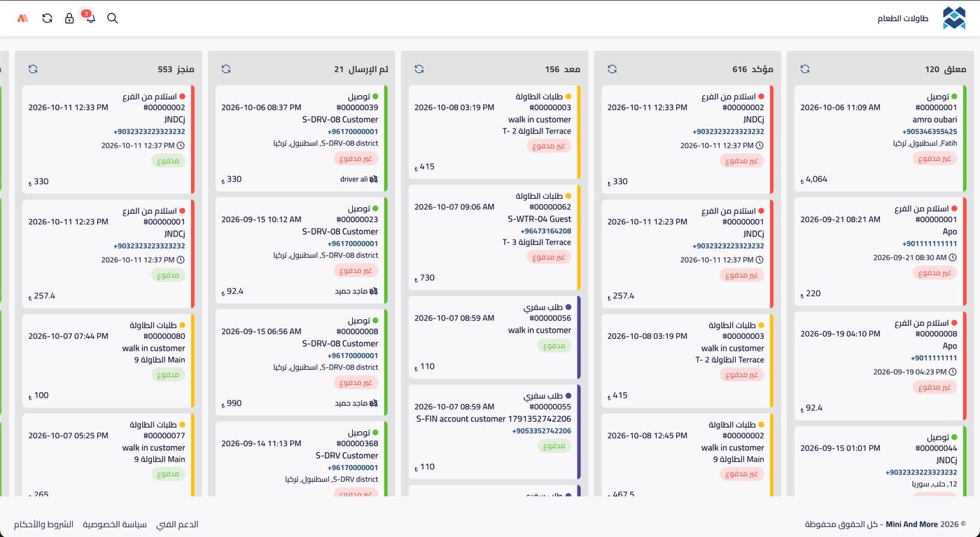
Task: Click the driver icon on order #00000023
Action: (374, 291)
